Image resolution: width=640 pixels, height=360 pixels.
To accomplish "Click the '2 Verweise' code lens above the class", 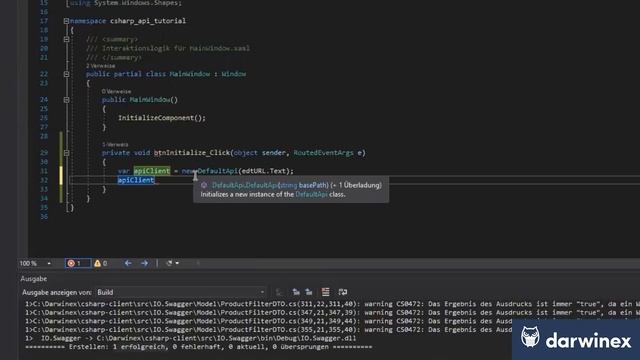I will [100, 66].
